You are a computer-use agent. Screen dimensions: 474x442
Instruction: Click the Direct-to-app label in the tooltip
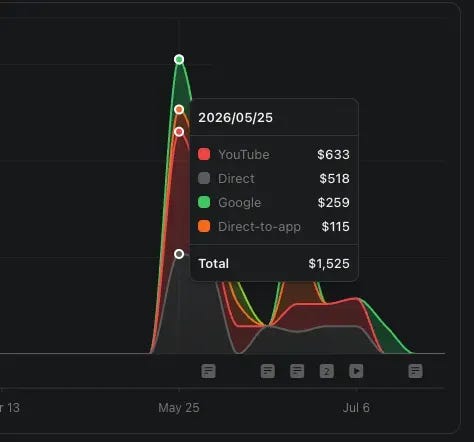pyautogui.click(x=259, y=227)
